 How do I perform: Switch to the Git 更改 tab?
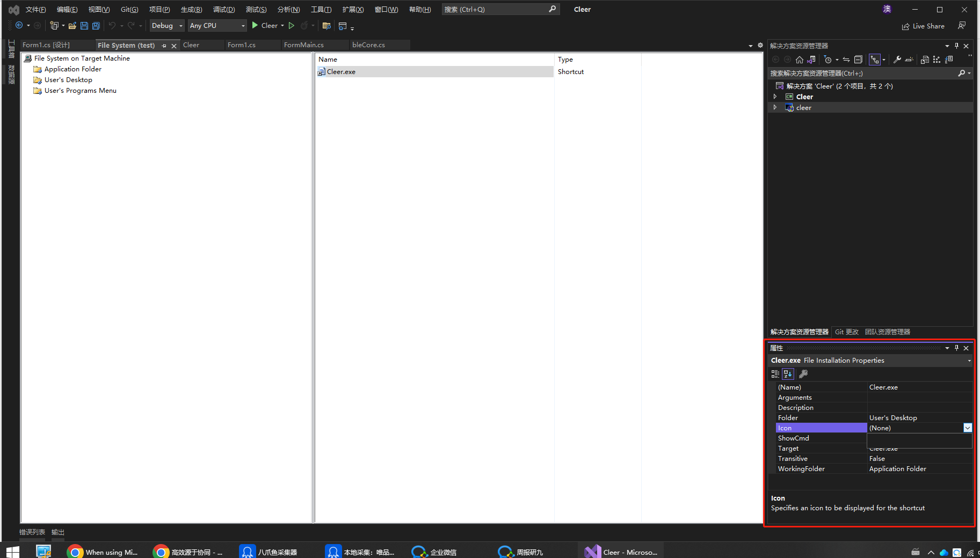[847, 332]
